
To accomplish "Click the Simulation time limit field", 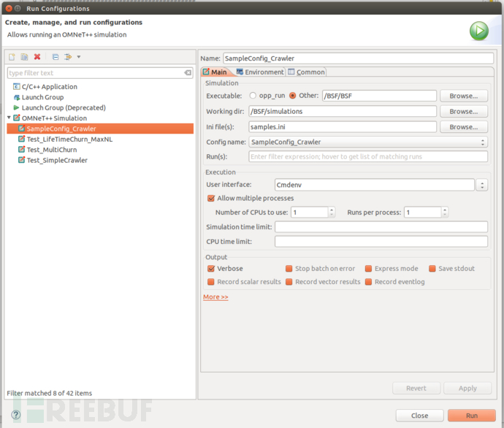I will [x=381, y=226].
